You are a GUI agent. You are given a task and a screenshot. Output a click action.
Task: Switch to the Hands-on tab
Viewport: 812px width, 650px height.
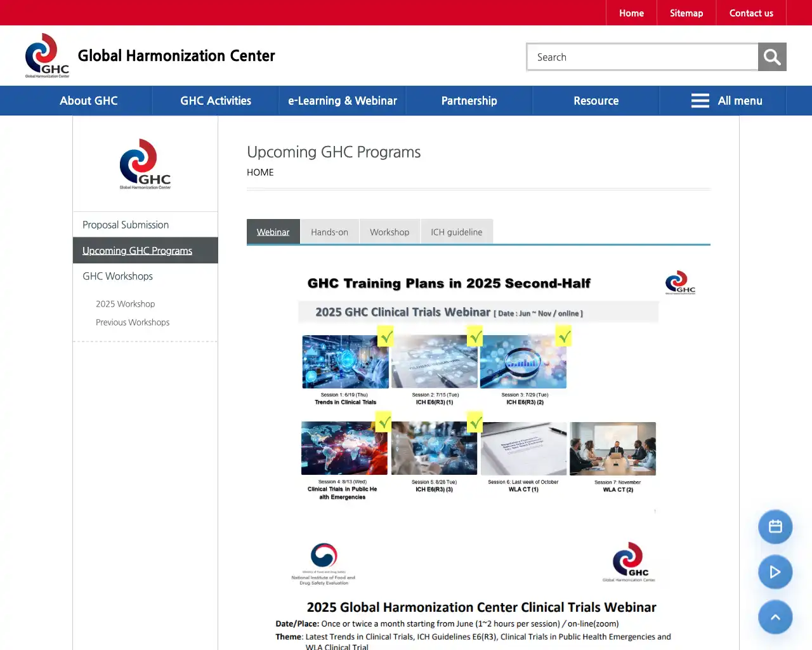click(329, 232)
